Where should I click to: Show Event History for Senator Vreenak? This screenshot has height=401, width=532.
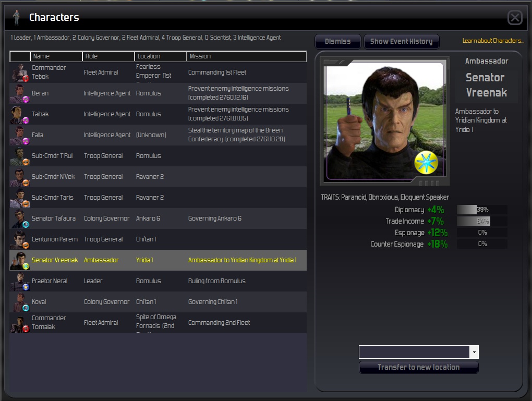[x=402, y=41]
